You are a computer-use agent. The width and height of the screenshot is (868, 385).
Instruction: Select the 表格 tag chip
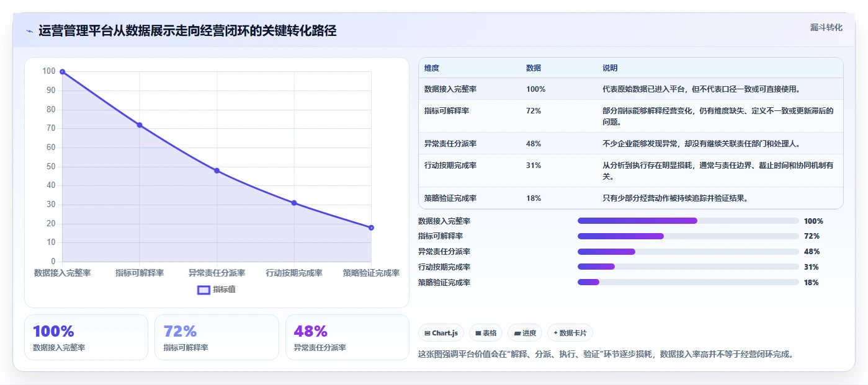pos(486,333)
